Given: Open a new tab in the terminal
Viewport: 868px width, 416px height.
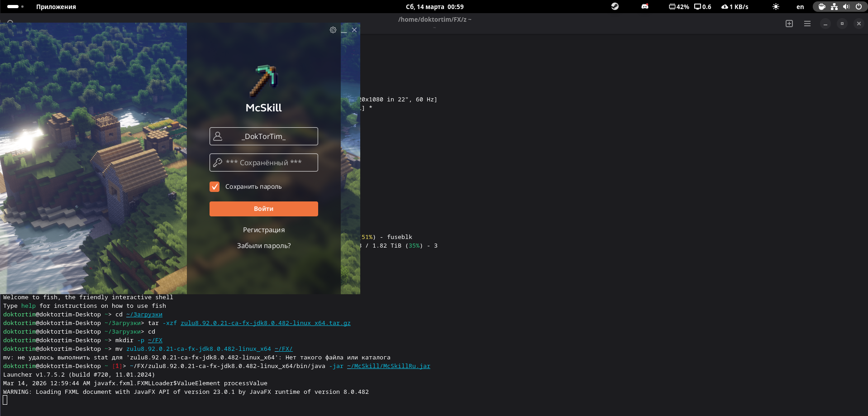Looking at the screenshot, I should 789,24.
